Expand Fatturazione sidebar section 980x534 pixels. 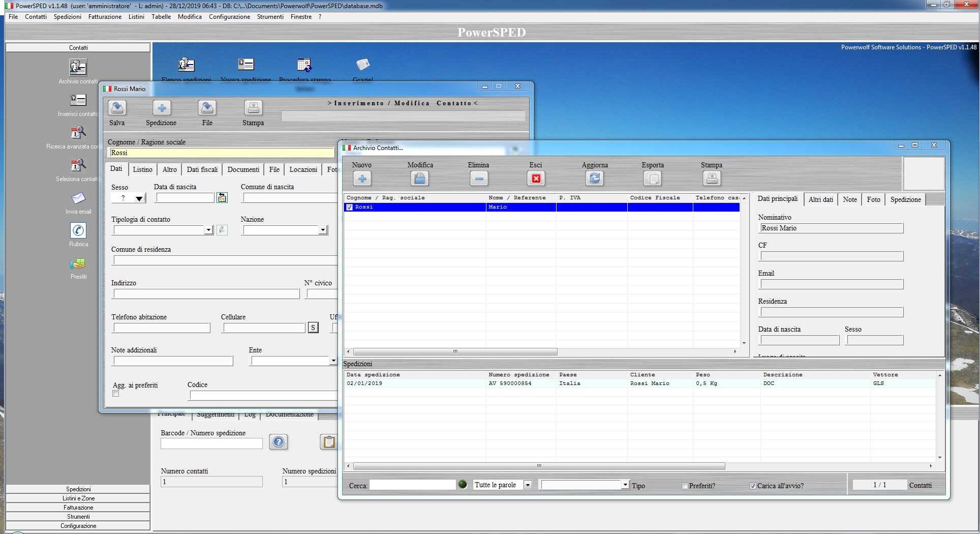78,508
